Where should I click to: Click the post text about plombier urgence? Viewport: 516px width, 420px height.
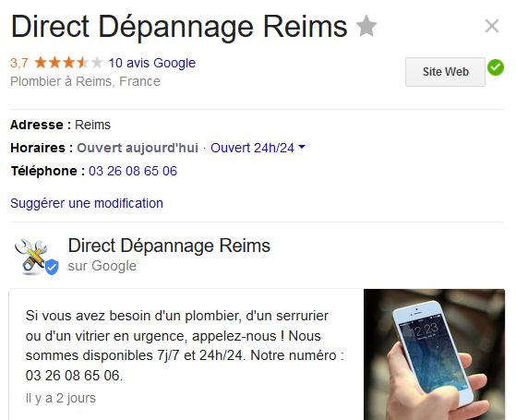point(185,345)
